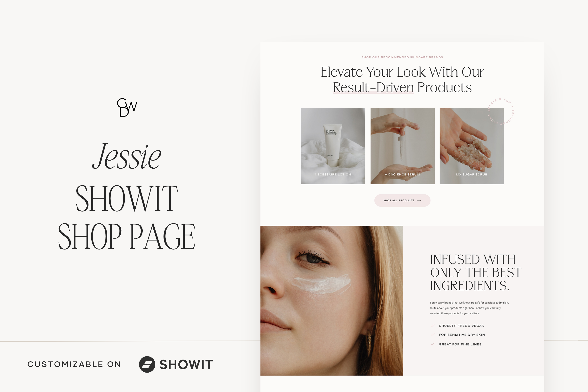Click the MX Science Serum caption label
This screenshot has height=392, width=588.
click(402, 174)
